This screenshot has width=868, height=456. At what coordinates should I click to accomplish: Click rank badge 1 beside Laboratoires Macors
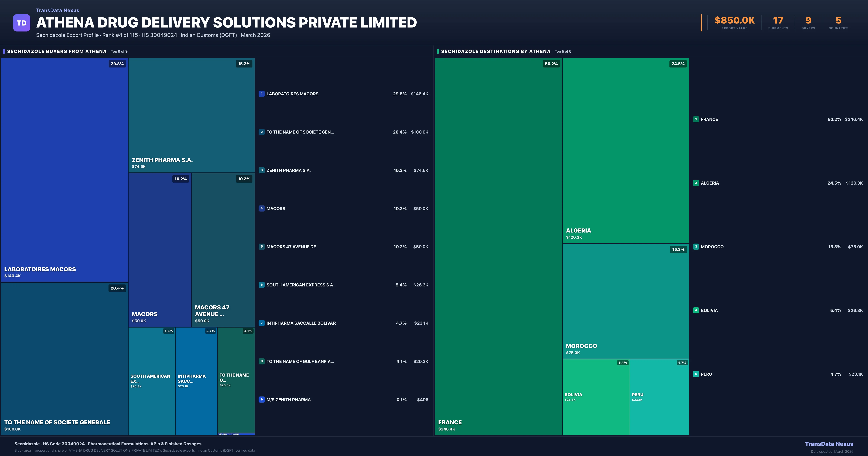pyautogui.click(x=261, y=94)
